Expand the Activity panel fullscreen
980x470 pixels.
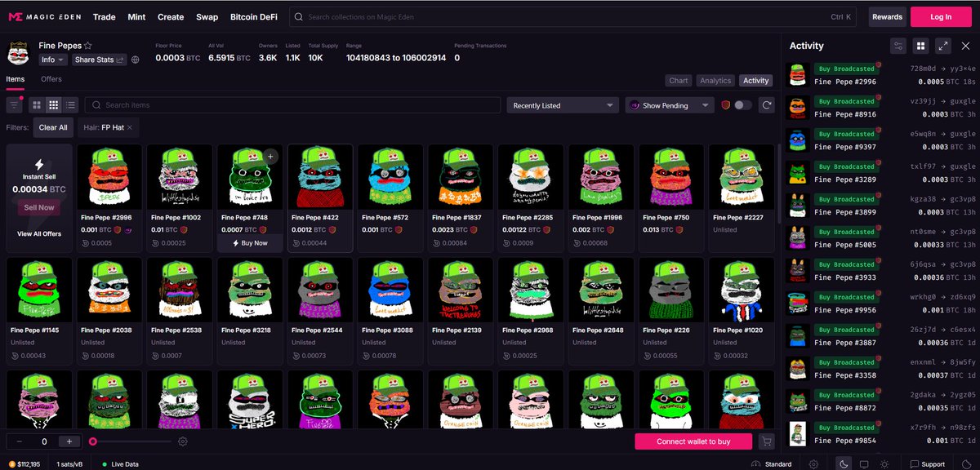[x=942, y=46]
